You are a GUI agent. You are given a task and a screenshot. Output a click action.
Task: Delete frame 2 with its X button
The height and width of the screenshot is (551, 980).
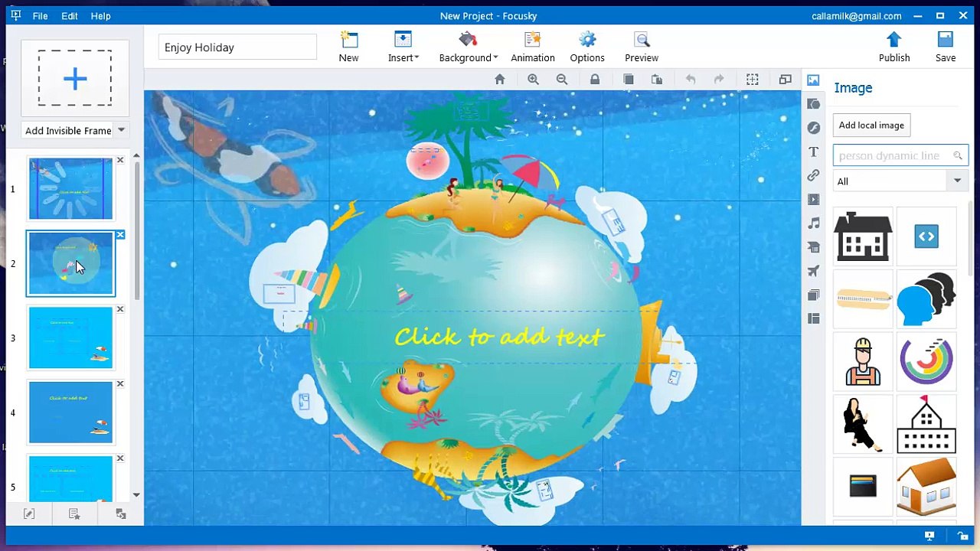(x=120, y=235)
